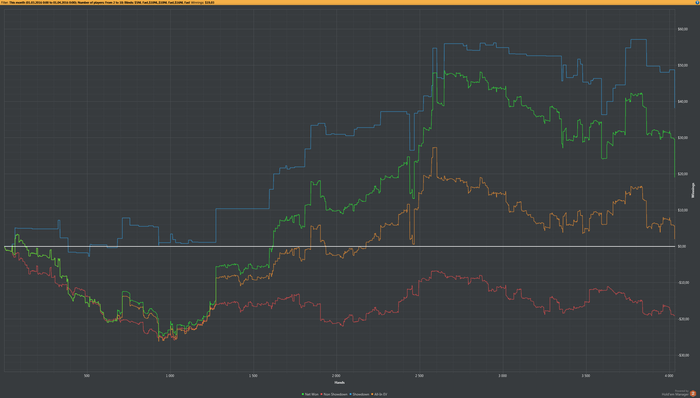Click the Filter summary text in the orange bar
The height and width of the screenshot is (398, 700).
108,2
